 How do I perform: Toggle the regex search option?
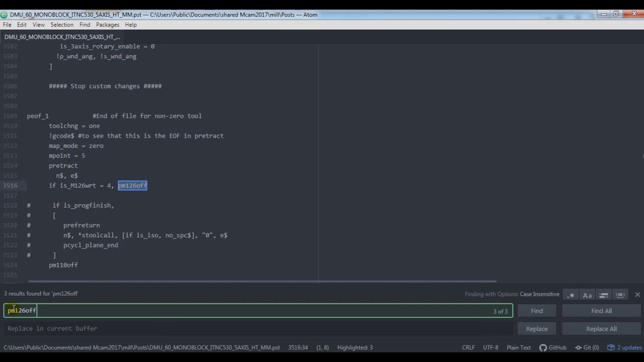(x=571, y=295)
